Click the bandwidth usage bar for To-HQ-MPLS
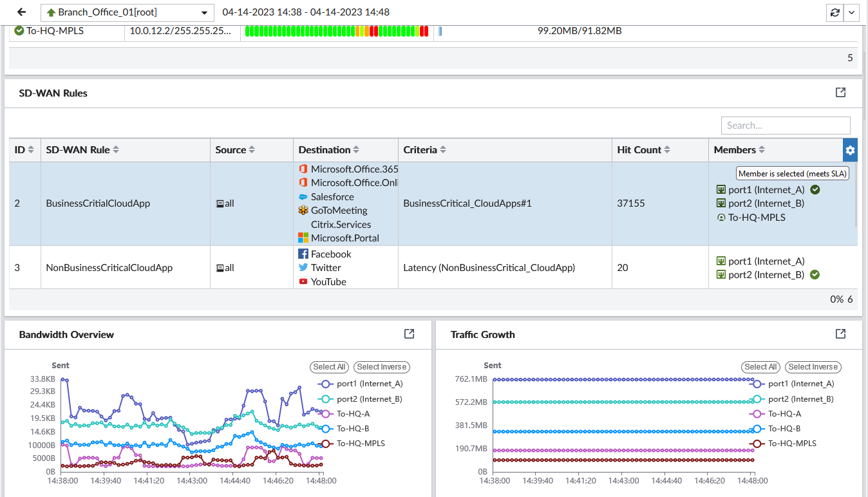 coord(337,30)
